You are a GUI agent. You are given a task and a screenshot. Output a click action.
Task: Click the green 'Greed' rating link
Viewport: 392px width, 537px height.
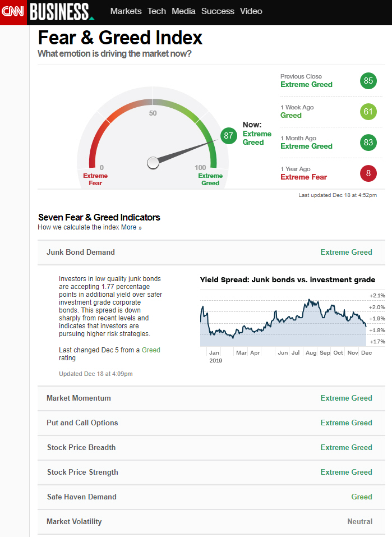(151, 350)
